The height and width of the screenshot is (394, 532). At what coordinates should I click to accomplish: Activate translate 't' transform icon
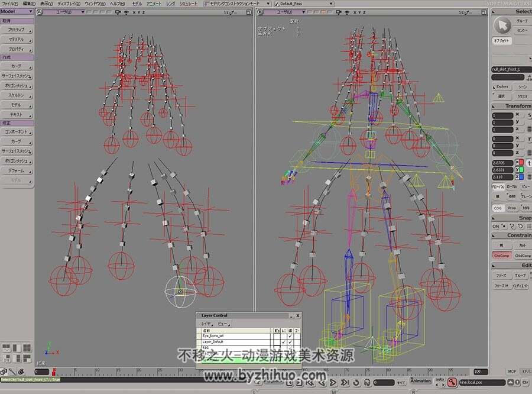click(x=529, y=163)
